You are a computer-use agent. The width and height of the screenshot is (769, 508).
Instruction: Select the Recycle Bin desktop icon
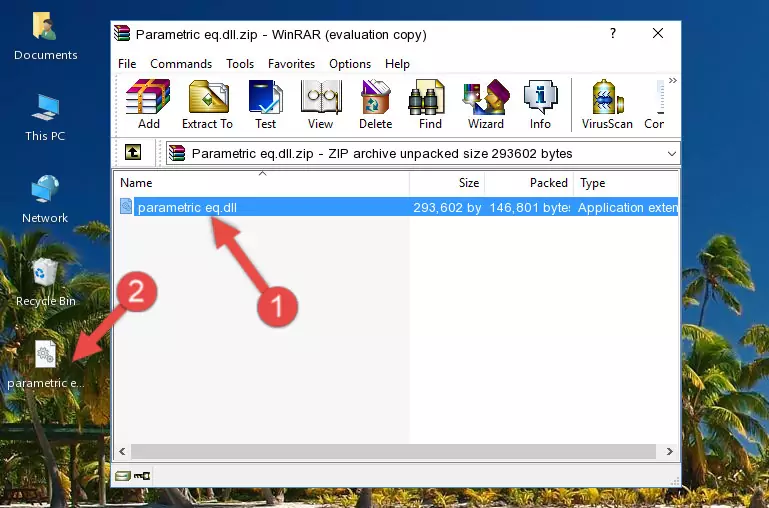pos(45,282)
